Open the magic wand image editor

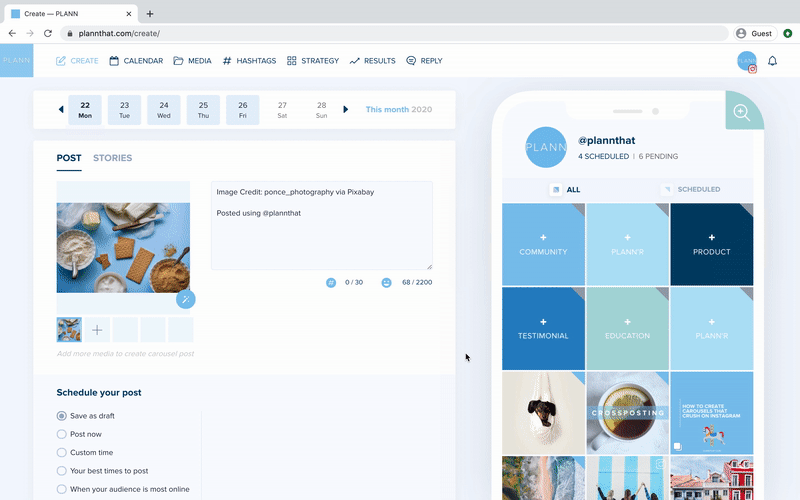coord(186,299)
